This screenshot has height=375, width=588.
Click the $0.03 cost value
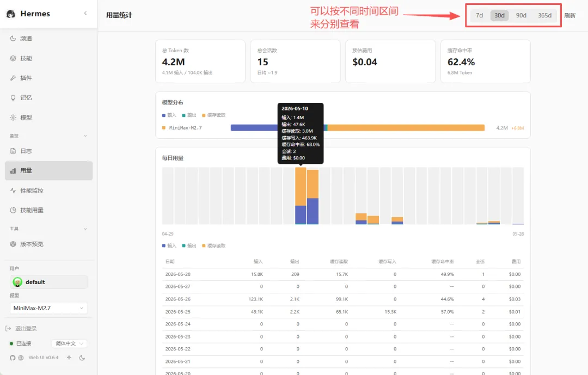click(515, 299)
